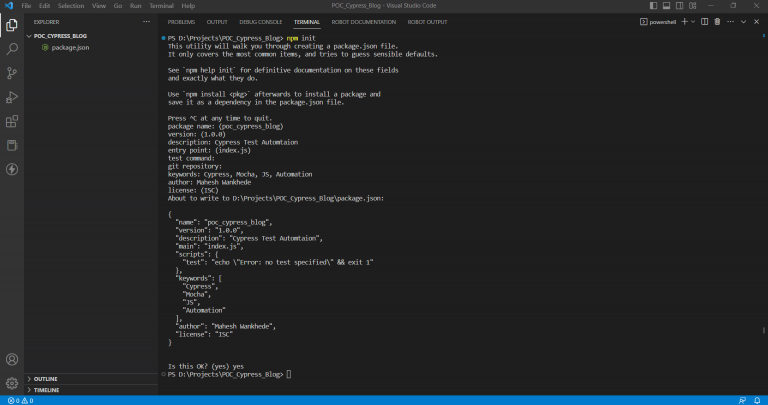Kill the terminal with trash icon
The width and height of the screenshot is (768, 405).
click(x=717, y=22)
